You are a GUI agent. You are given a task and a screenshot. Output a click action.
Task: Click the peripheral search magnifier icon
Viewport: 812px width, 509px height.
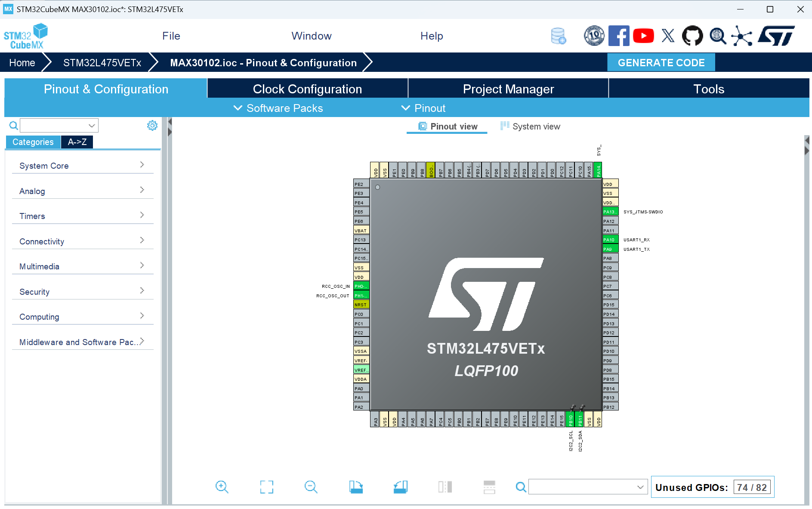(14, 126)
